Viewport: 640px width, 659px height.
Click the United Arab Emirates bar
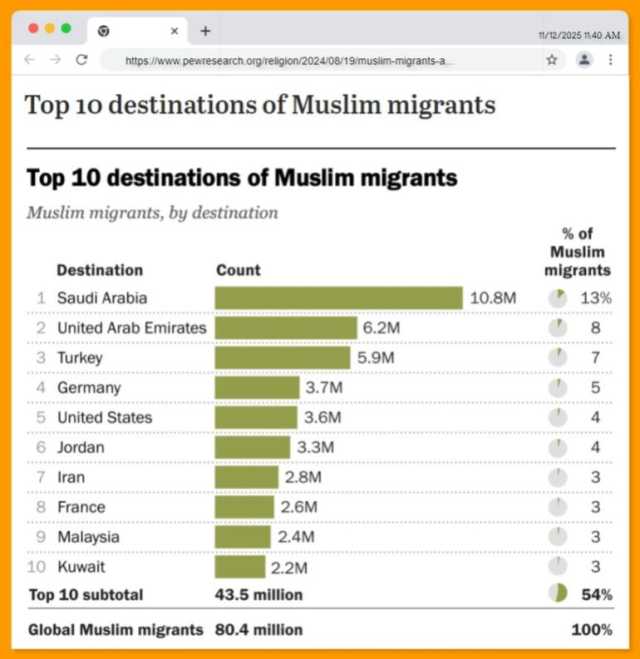pos(286,328)
